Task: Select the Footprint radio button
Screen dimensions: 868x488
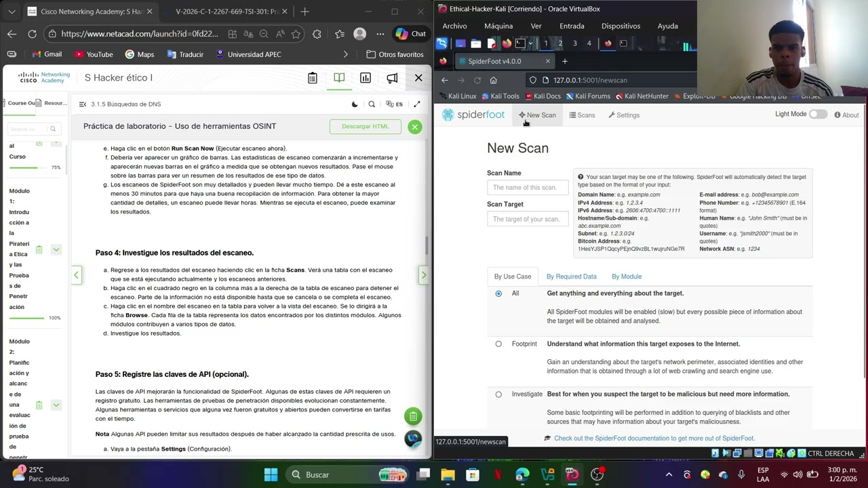Action: (x=498, y=344)
